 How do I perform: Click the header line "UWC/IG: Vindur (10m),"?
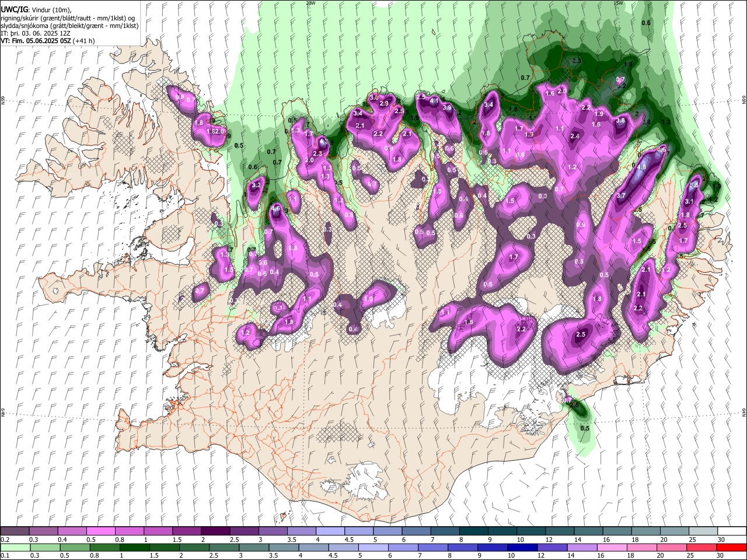pyautogui.click(x=36, y=10)
